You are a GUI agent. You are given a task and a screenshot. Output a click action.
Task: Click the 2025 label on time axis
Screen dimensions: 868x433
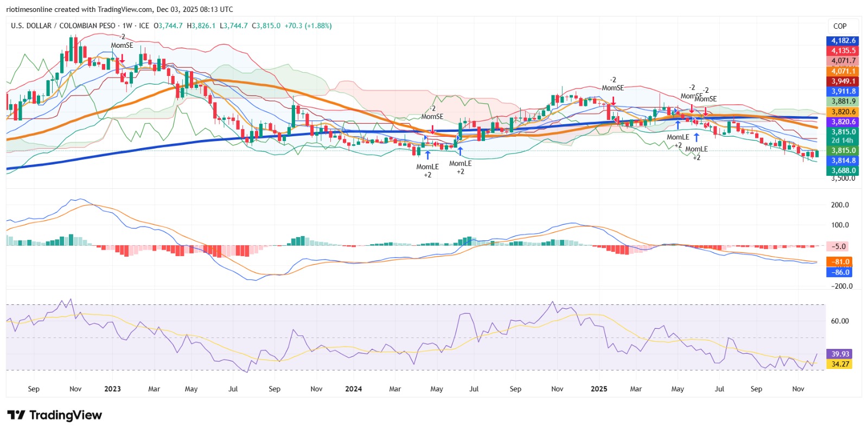599,389
